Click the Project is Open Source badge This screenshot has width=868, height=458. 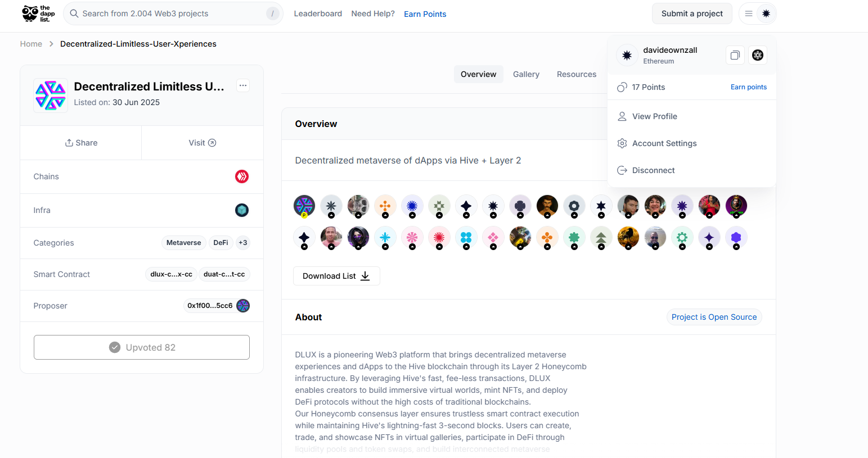tap(714, 317)
